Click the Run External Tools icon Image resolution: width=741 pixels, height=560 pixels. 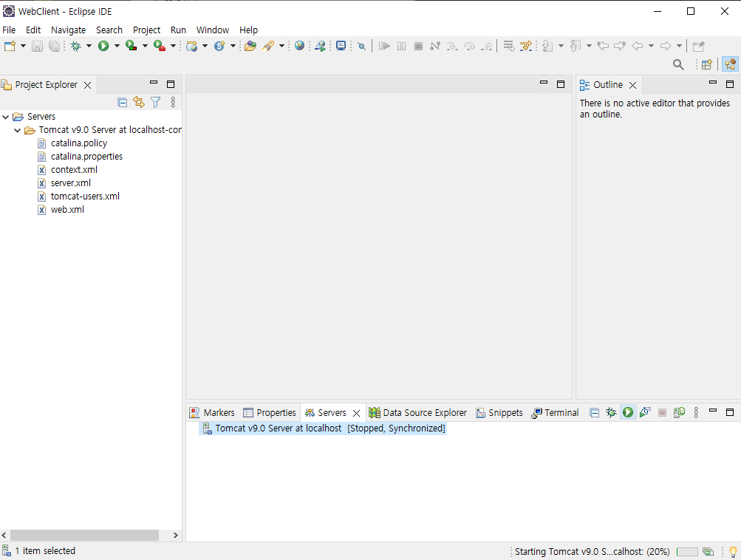(160, 46)
